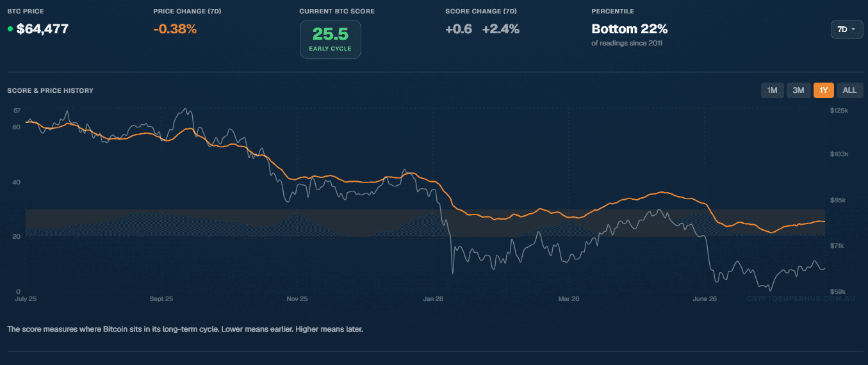This screenshot has width=868, height=365.
Task: Switch chart range to 3M
Action: click(798, 90)
